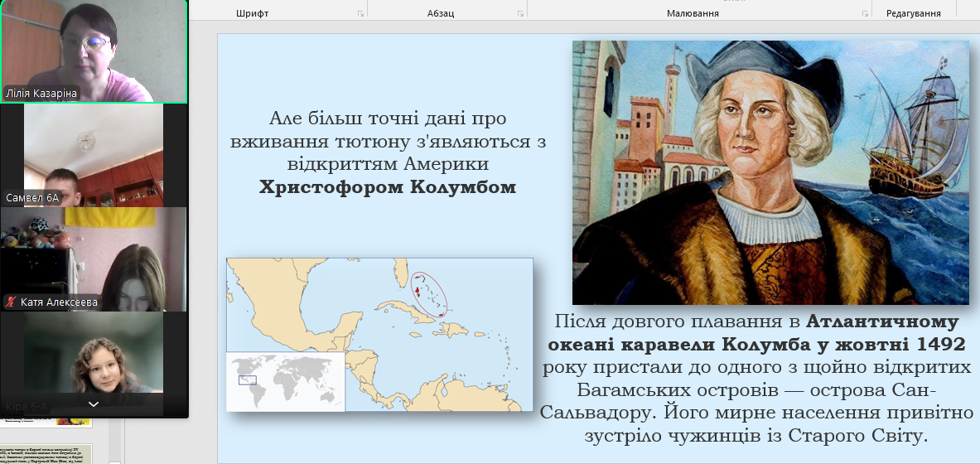Click the 'Самвел 6А' name label

point(31,197)
